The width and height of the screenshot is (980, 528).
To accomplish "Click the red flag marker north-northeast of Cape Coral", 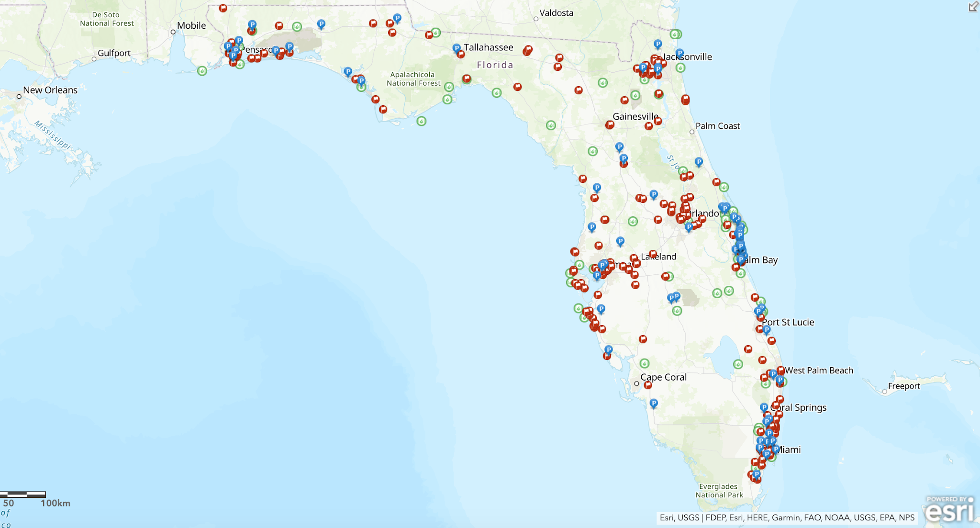I will (643, 339).
